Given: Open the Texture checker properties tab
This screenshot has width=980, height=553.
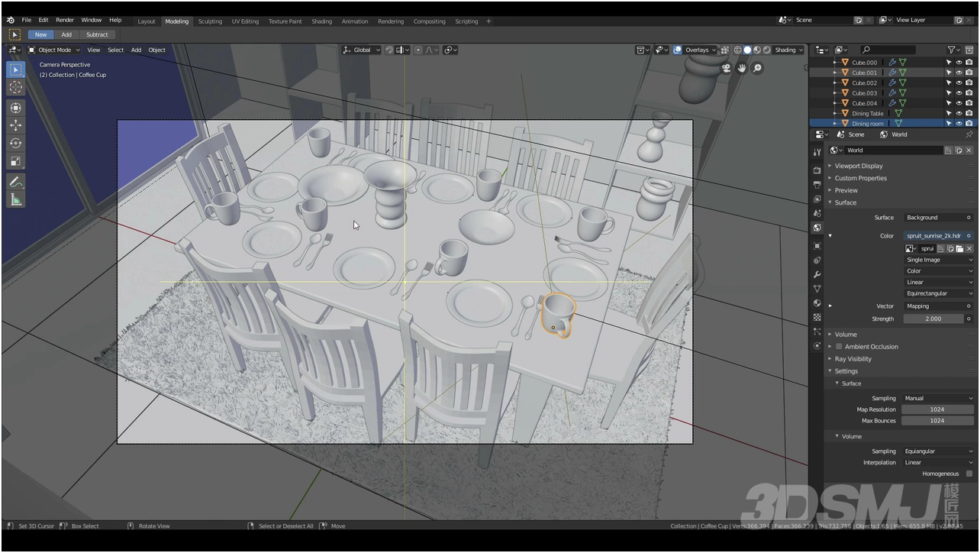Looking at the screenshot, I should pyautogui.click(x=817, y=317).
